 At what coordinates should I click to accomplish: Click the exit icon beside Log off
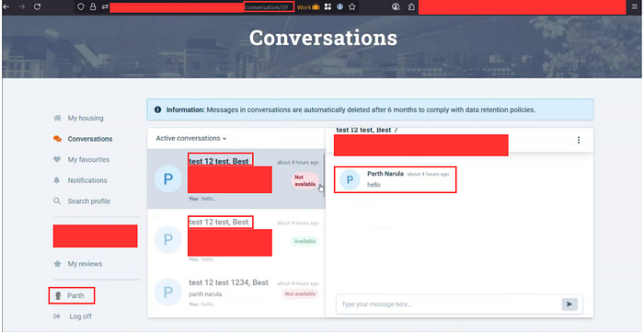57,316
